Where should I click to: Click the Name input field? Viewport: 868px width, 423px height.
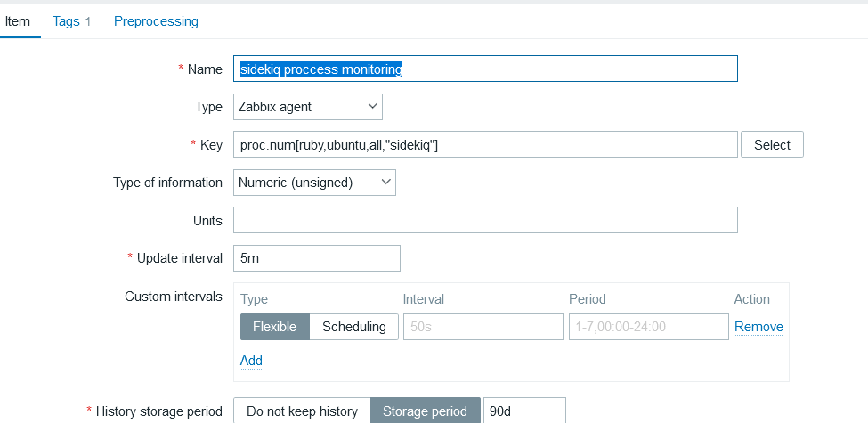[x=485, y=69]
